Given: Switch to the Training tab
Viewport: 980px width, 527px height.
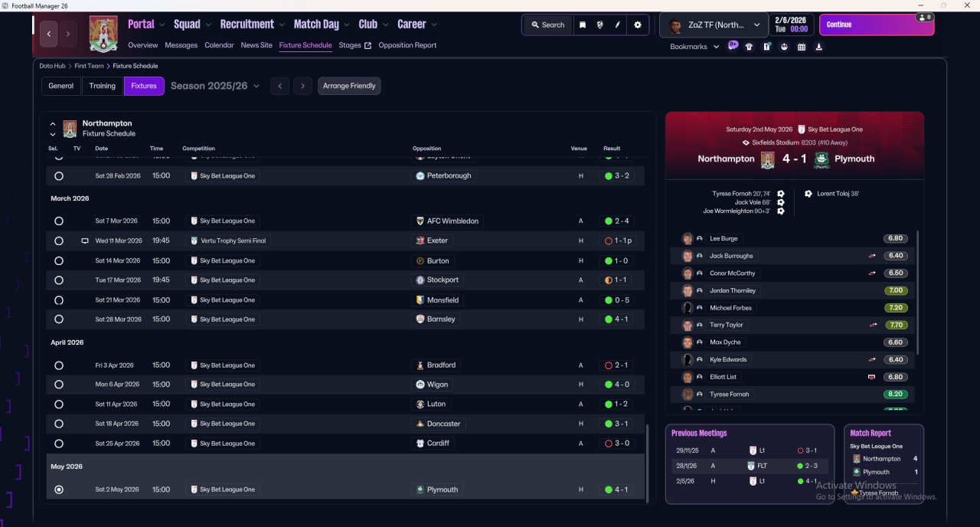Looking at the screenshot, I should (103, 86).
